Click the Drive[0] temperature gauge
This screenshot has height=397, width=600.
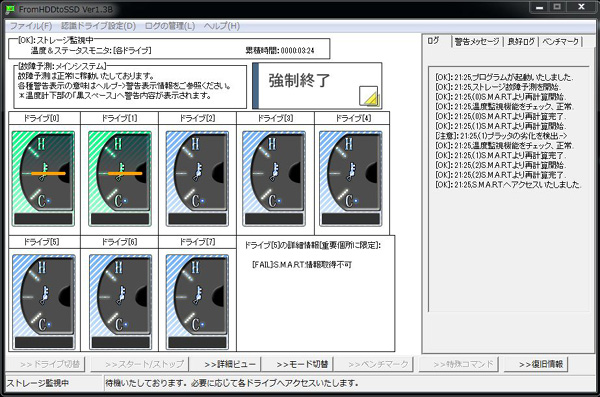[x=43, y=178]
